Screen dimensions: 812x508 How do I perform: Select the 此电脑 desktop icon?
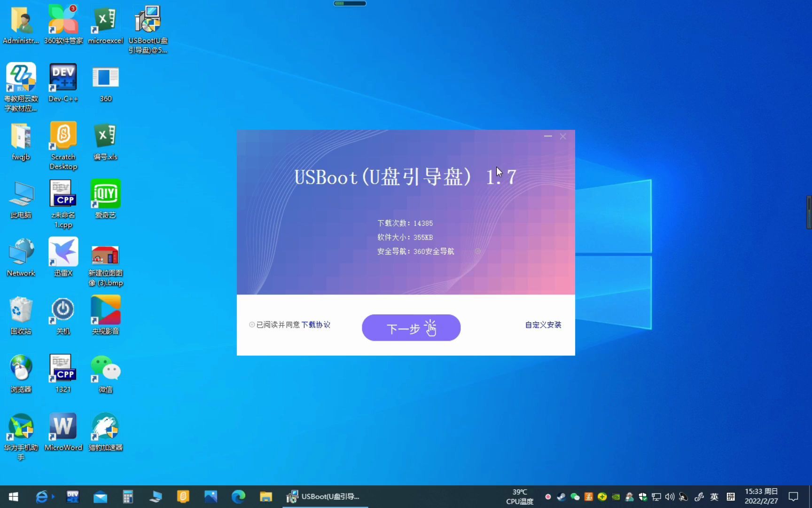coord(21,200)
